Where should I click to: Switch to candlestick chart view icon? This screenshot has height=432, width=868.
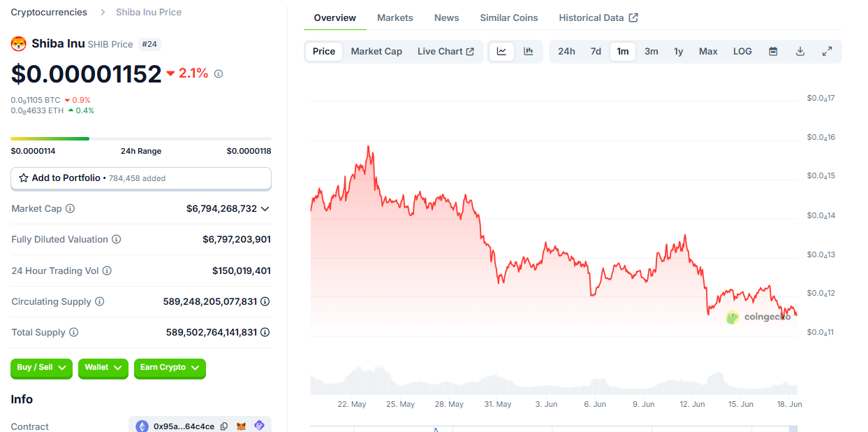[529, 51]
